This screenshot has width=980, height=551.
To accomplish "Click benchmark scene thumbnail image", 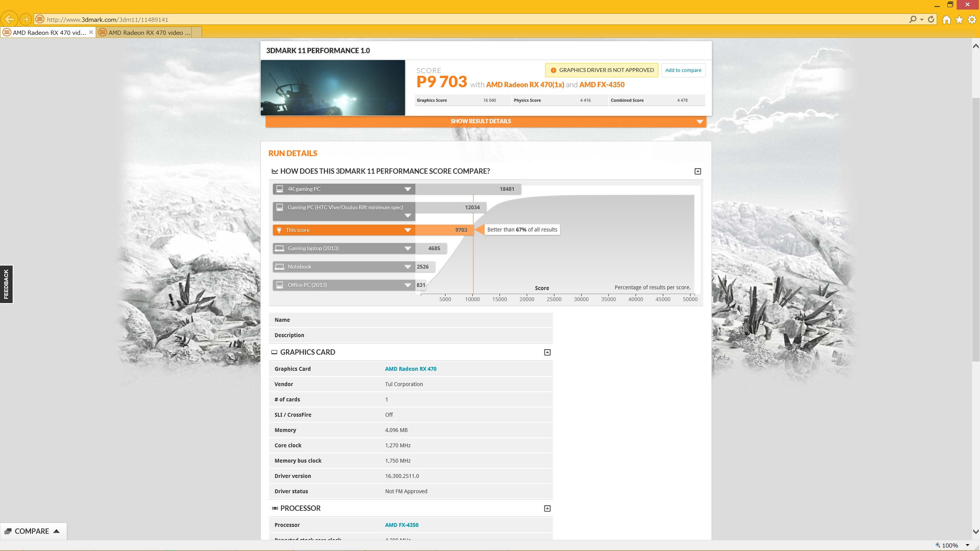I will 333,88.
